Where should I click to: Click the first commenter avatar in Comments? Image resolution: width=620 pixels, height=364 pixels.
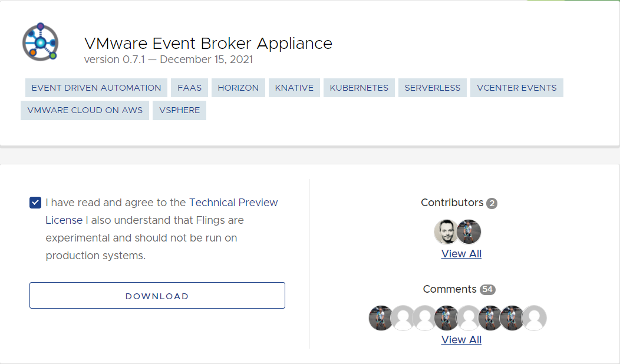380,317
